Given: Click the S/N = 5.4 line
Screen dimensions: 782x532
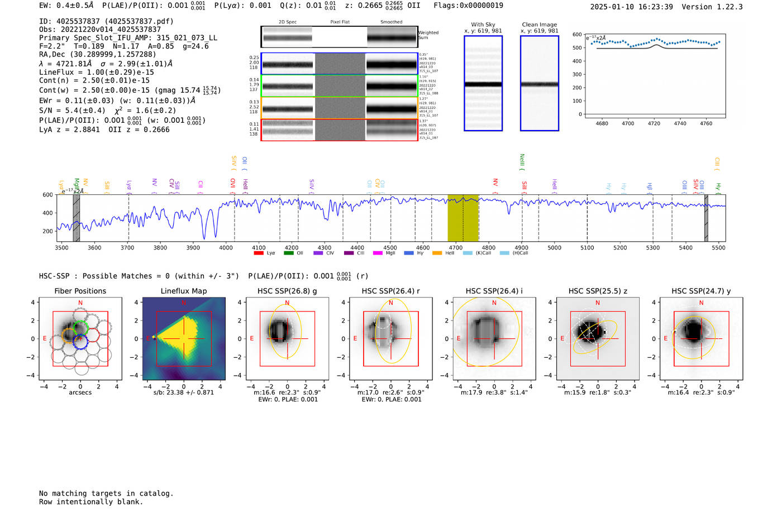Looking at the screenshot, I should pos(108,110).
